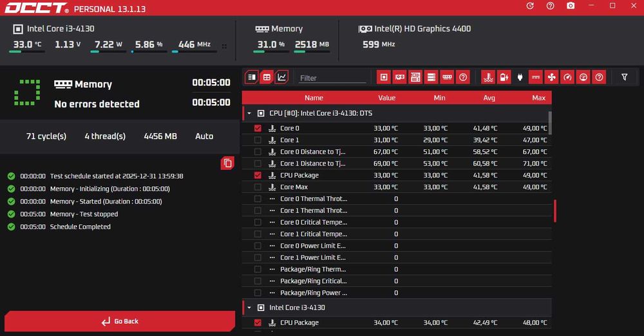Toggle the CPU sensor filter icon
644x336 pixels.
[x=384, y=77]
